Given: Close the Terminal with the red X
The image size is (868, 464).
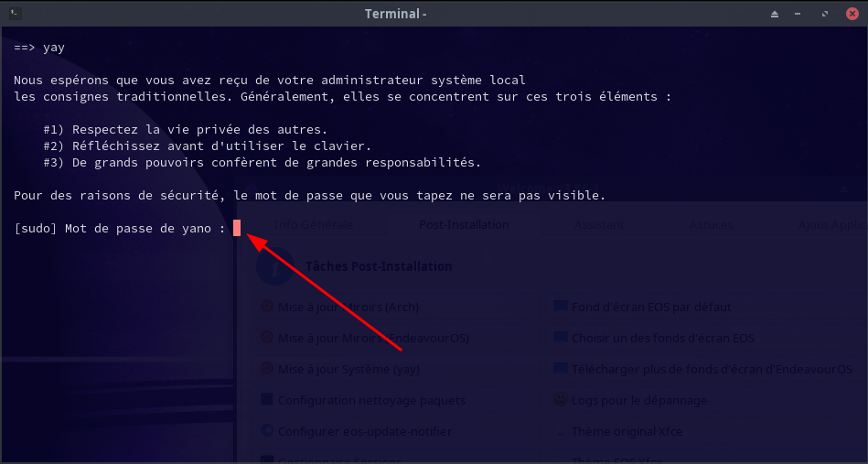Looking at the screenshot, I should 852,14.
